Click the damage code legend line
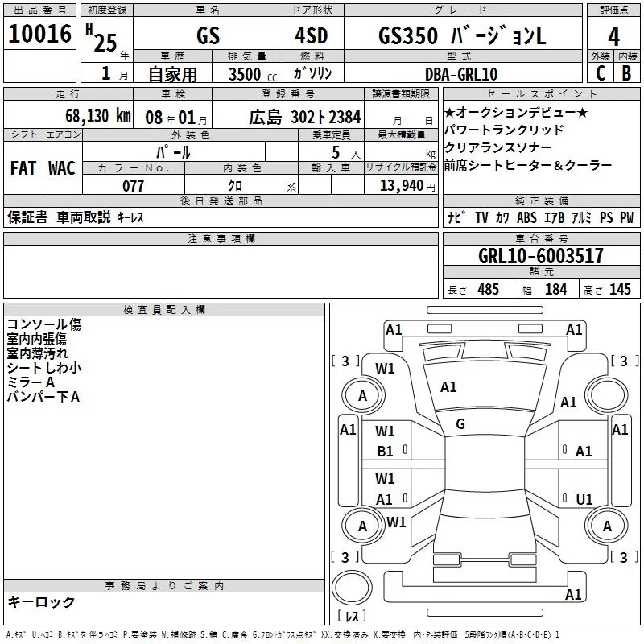This screenshot has height=644, width=644. tap(283, 635)
